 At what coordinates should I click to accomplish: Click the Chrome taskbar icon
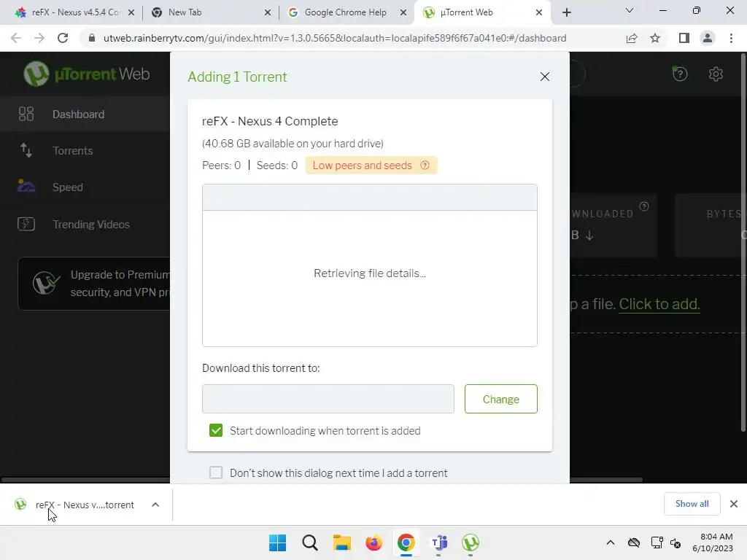coord(406,542)
